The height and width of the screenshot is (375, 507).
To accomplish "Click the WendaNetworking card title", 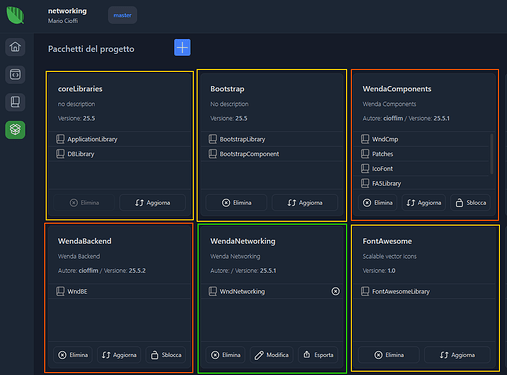I will point(243,241).
